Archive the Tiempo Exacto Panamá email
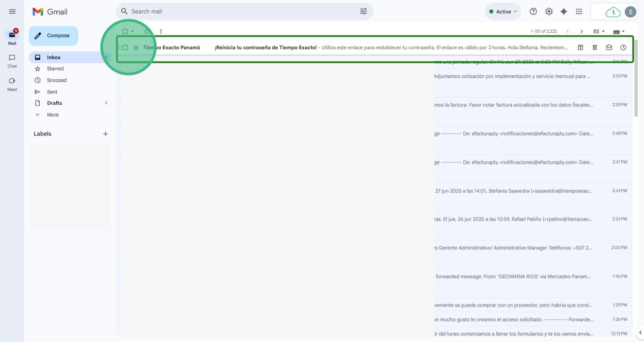Screen dimensions: 644x342 (x=580, y=47)
